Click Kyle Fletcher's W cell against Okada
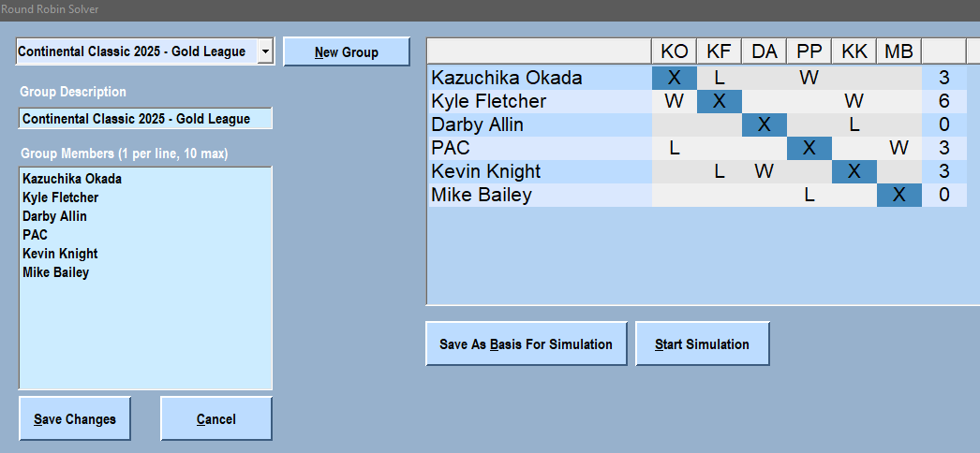This screenshot has height=453, width=980. [674, 101]
